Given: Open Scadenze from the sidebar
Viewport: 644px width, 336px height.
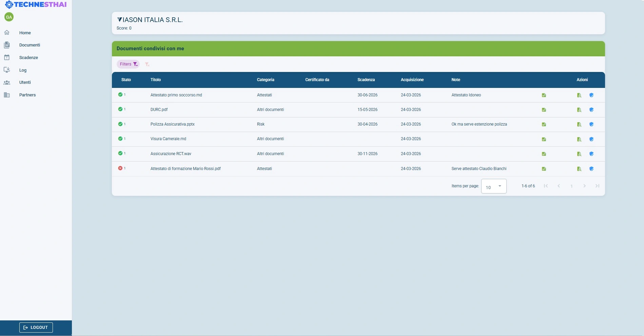Looking at the screenshot, I should (x=28, y=58).
